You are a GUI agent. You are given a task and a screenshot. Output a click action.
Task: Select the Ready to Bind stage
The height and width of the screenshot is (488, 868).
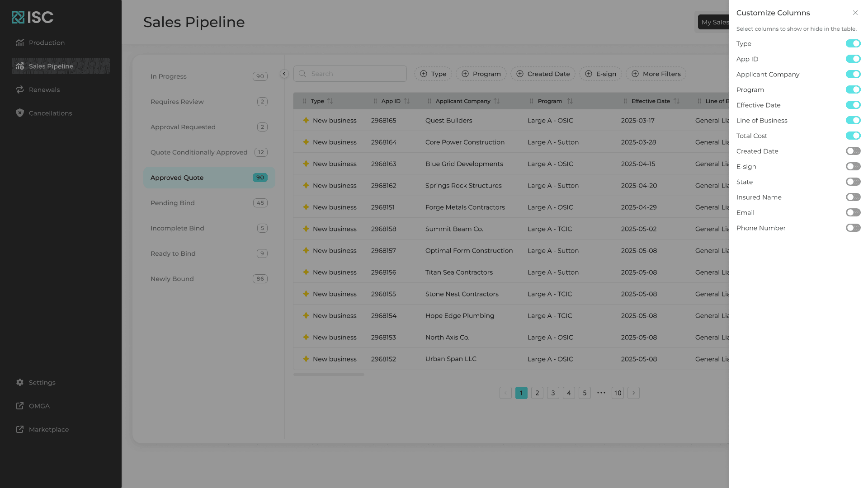click(x=209, y=253)
